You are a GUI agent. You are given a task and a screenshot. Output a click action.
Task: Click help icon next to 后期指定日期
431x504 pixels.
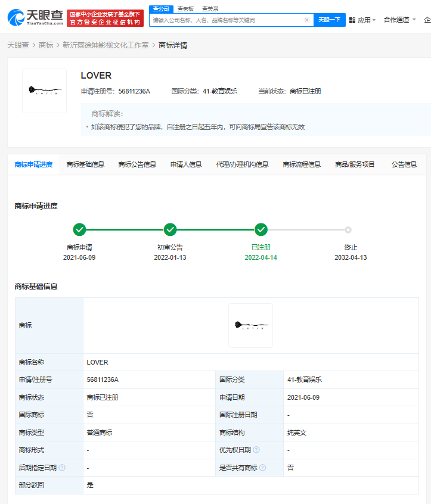pyautogui.click(x=62, y=468)
